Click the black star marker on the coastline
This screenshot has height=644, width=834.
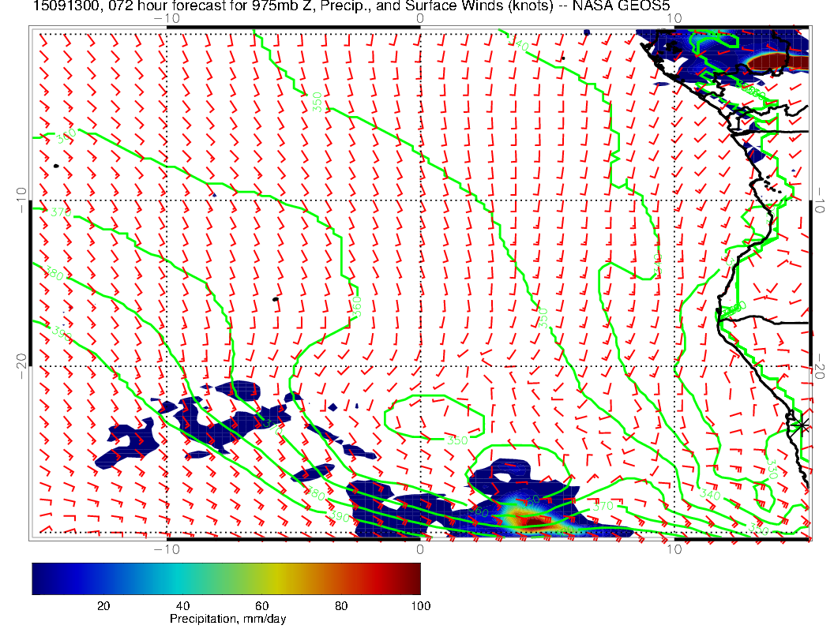802,425
